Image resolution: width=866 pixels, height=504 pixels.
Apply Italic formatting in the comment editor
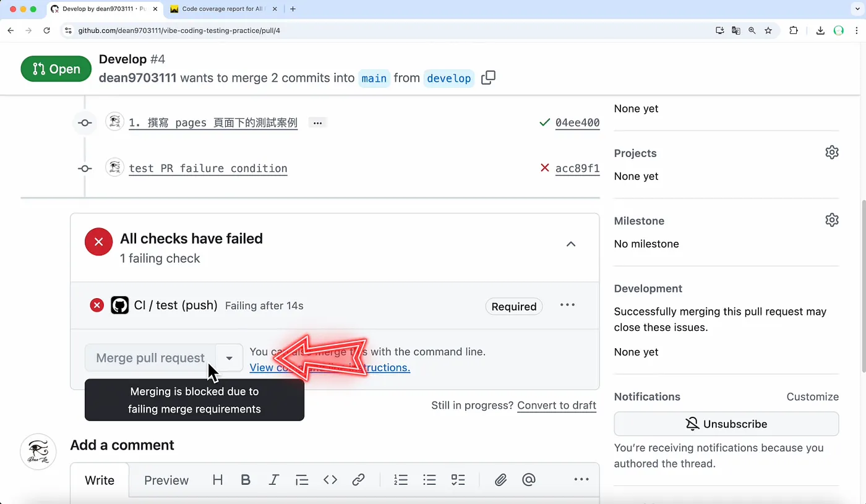point(274,480)
